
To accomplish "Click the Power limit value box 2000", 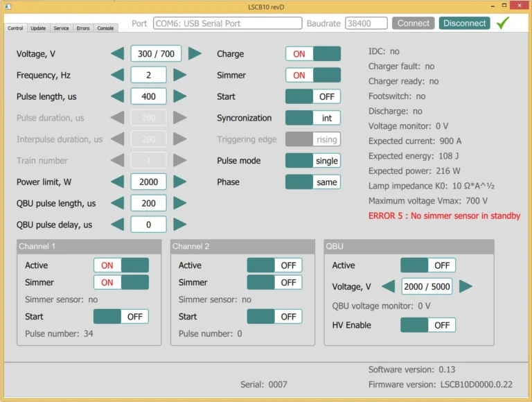I will (149, 182).
